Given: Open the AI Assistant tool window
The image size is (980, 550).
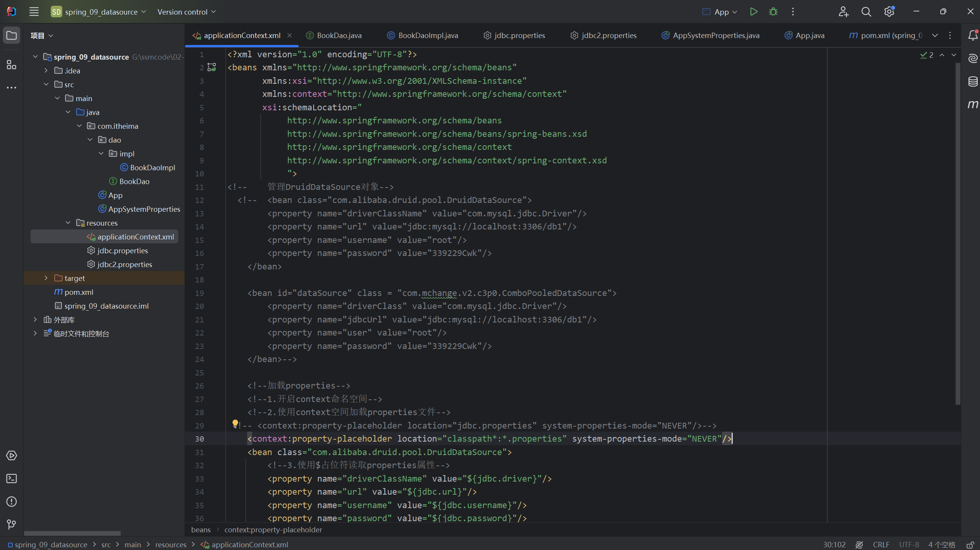Looking at the screenshot, I should pos(973,58).
